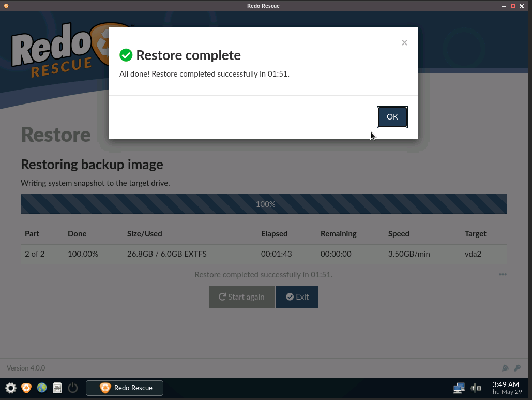Dismiss the dialog using the X icon
The width and height of the screenshot is (532, 400).
point(404,42)
